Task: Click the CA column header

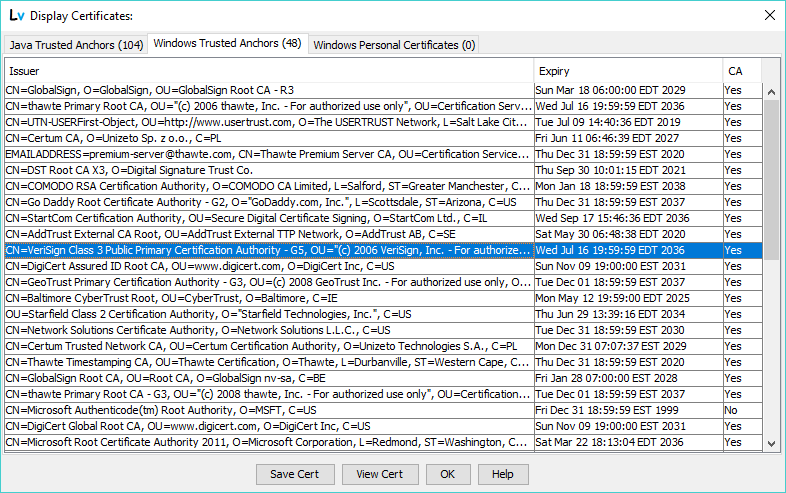Action: (x=742, y=71)
